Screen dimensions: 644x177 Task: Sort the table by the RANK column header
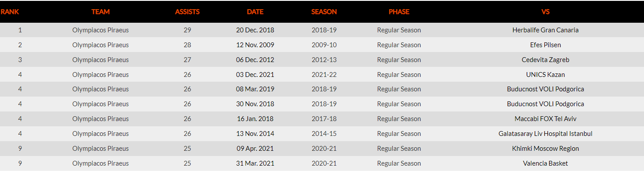(10, 12)
